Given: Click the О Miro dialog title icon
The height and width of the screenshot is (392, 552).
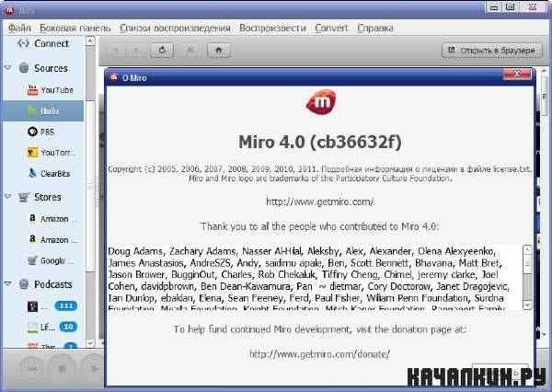Looking at the screenshot, I should (114, 77).
